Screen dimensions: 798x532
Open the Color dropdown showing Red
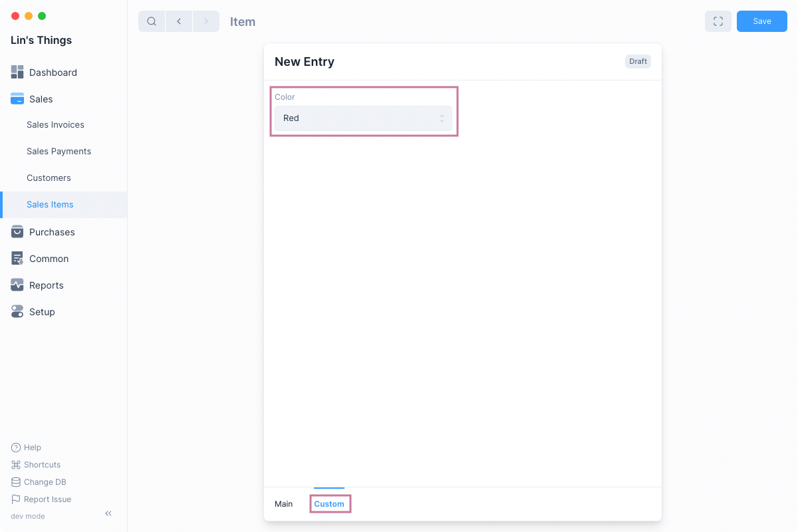[363, 118]
